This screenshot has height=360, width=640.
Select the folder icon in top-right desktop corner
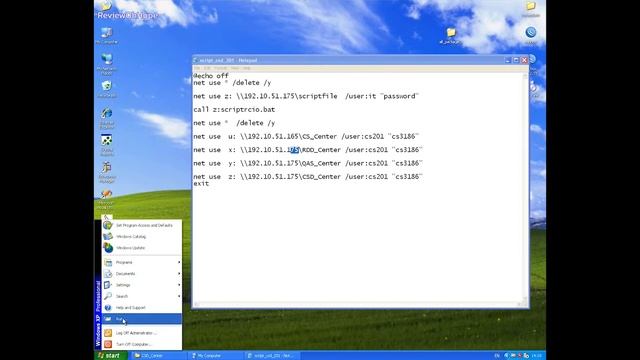[531, 9]
